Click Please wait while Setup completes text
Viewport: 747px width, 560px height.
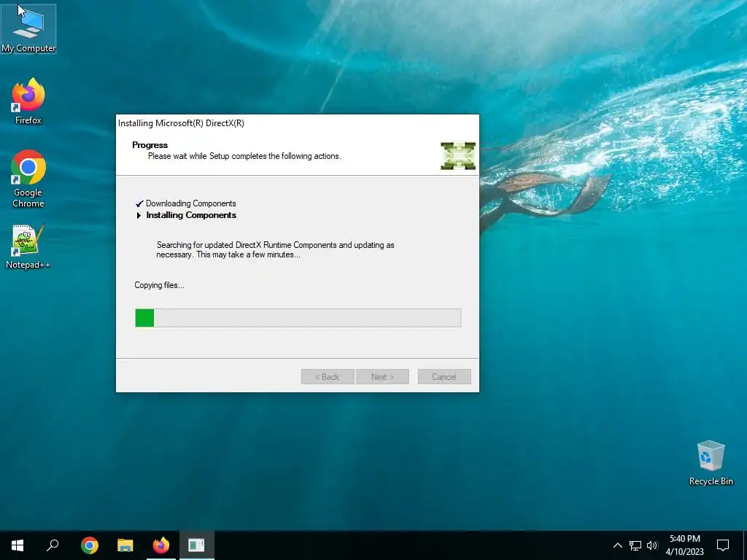click(x=244, y=156)
